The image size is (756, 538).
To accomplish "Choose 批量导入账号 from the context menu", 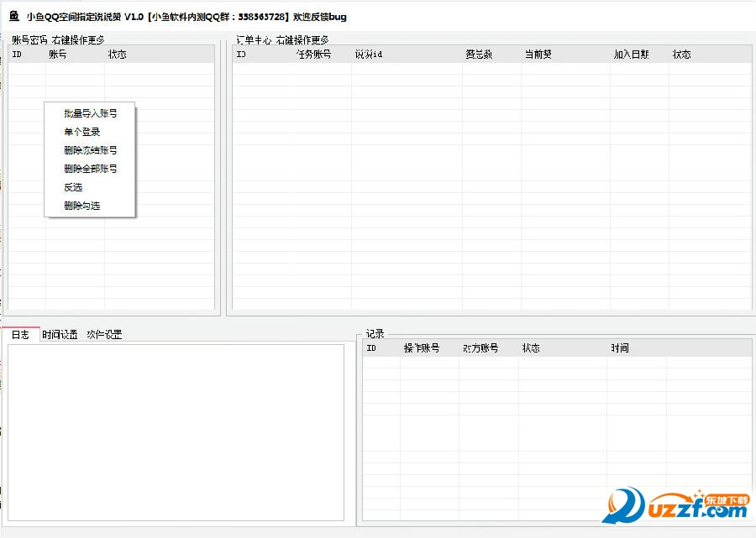I will coord(90,113).
